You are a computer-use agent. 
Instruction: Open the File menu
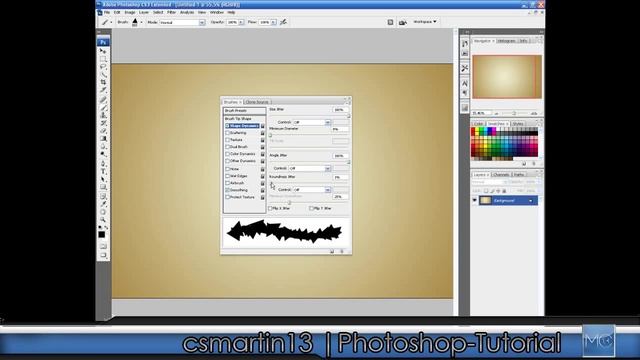pyautogui.click(x=107, y=13)
